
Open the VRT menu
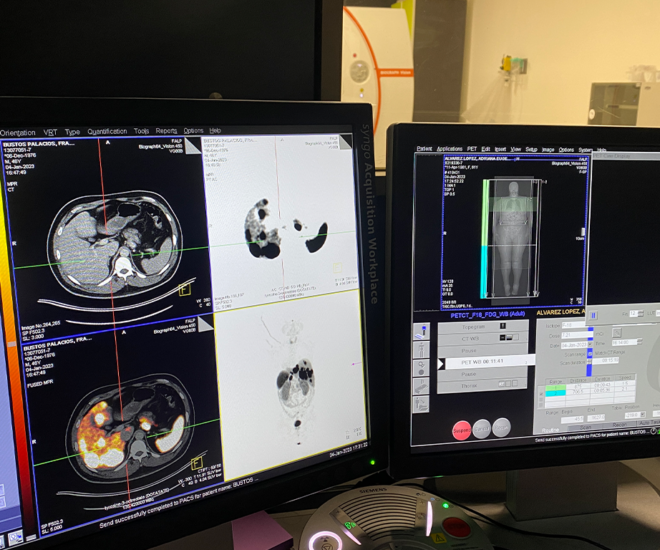50,132
